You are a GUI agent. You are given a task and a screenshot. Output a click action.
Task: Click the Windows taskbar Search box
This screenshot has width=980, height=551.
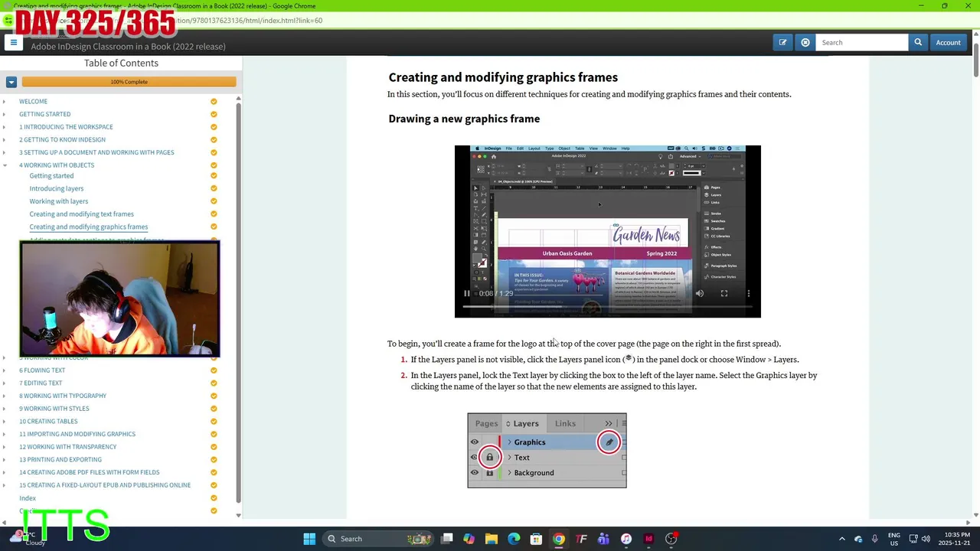[379, 539]
